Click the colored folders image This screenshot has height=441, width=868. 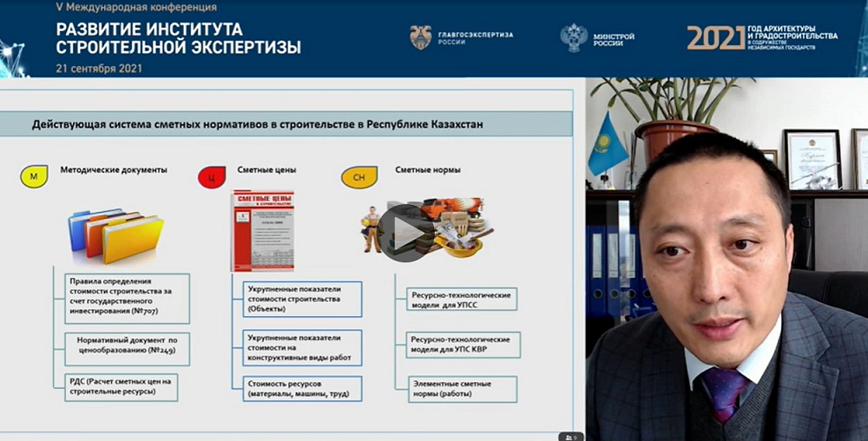click(116, 236)
